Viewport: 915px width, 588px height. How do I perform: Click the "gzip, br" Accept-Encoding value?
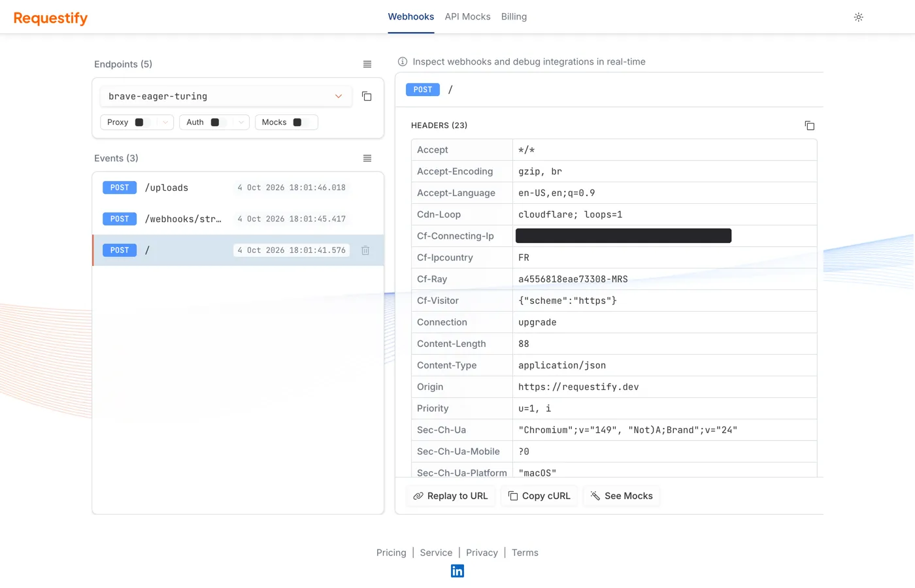[x=540, y=171]
